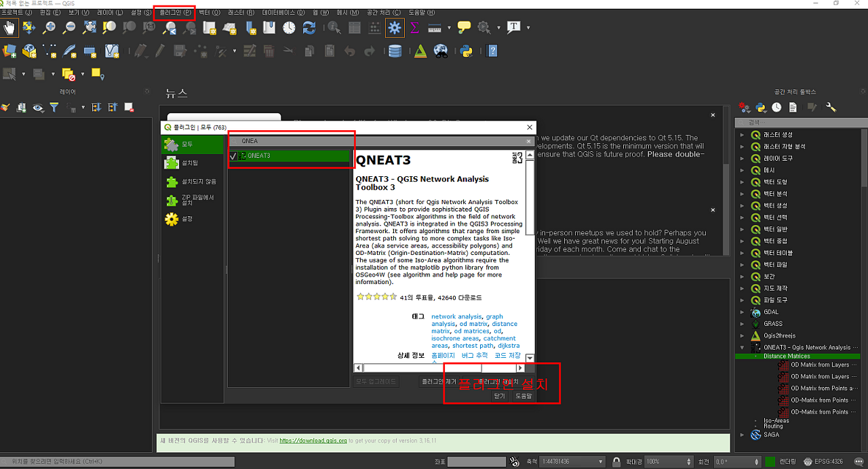
Task: Open the measure tool dropdown arrow
Action: click(450, 28)
